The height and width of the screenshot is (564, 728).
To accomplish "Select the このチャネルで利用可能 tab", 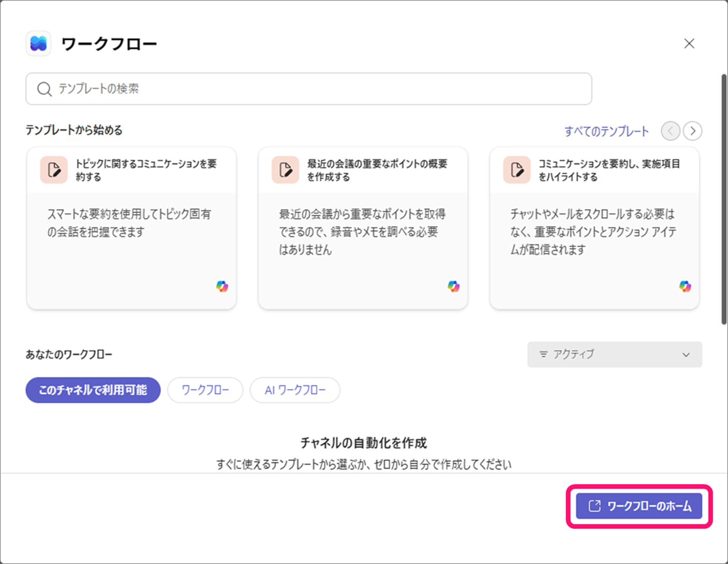I will [x=93, y=390].
